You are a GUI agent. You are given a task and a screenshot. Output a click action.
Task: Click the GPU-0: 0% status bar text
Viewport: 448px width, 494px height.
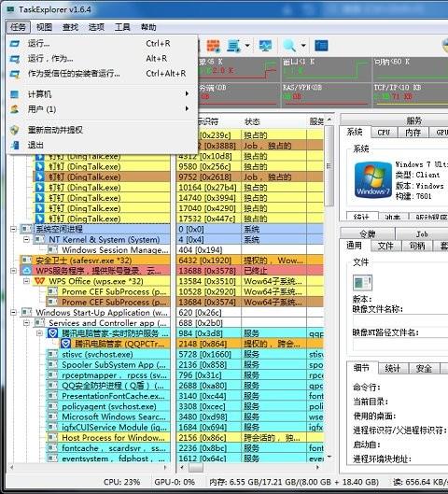tap(175, 482)
